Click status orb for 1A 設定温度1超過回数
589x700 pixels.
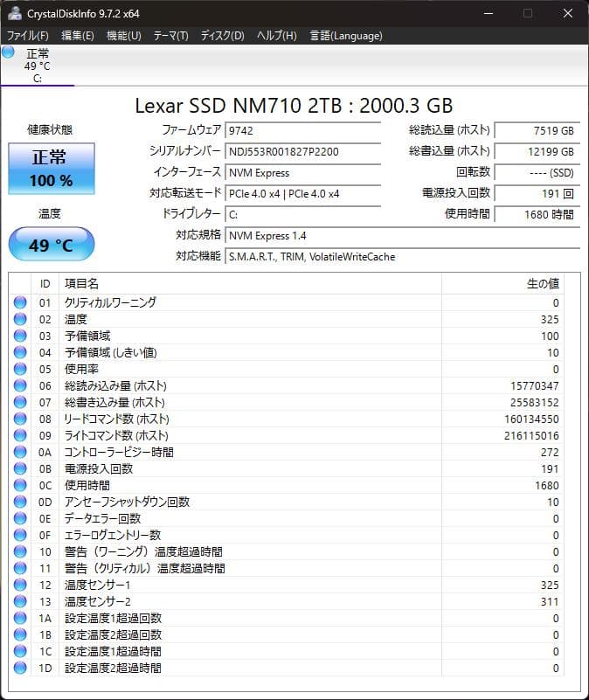[x=20, y=618]
